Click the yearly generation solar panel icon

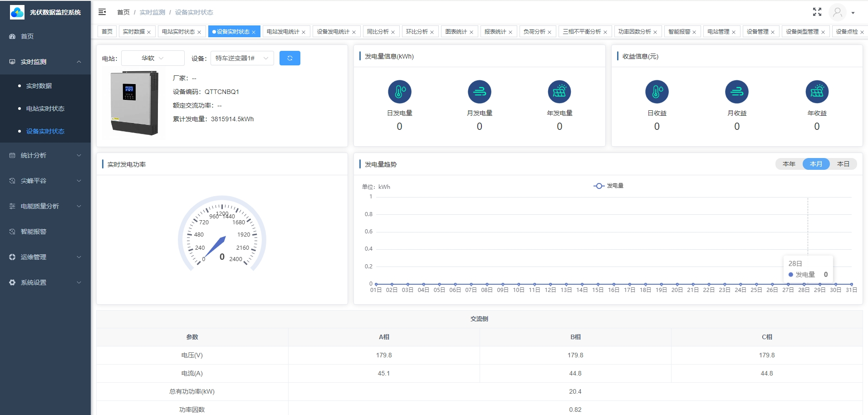click(559, 92)
